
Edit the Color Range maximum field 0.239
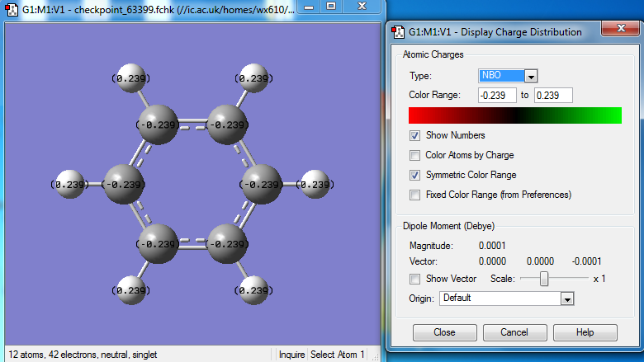553,95
